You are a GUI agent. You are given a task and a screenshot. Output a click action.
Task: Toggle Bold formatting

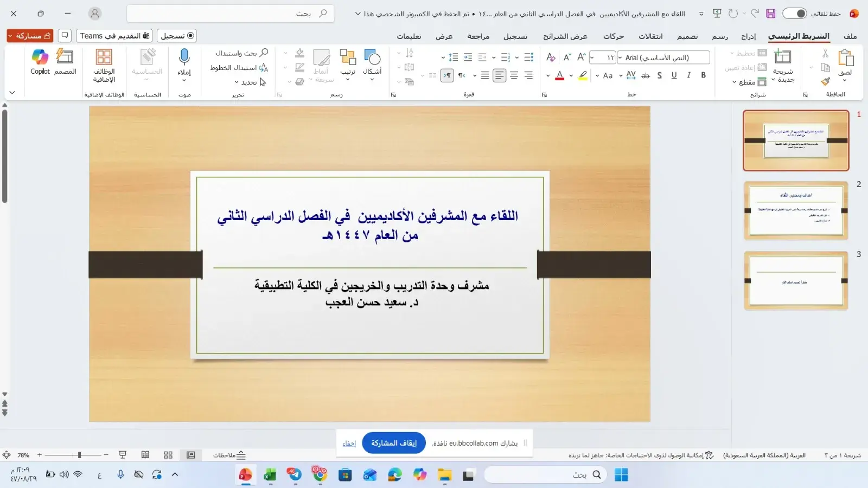703,76
